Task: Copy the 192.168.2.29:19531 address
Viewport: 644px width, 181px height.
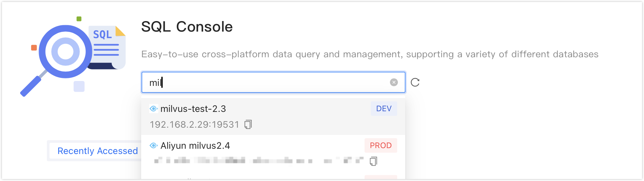Action: click(x=248, y=124)
